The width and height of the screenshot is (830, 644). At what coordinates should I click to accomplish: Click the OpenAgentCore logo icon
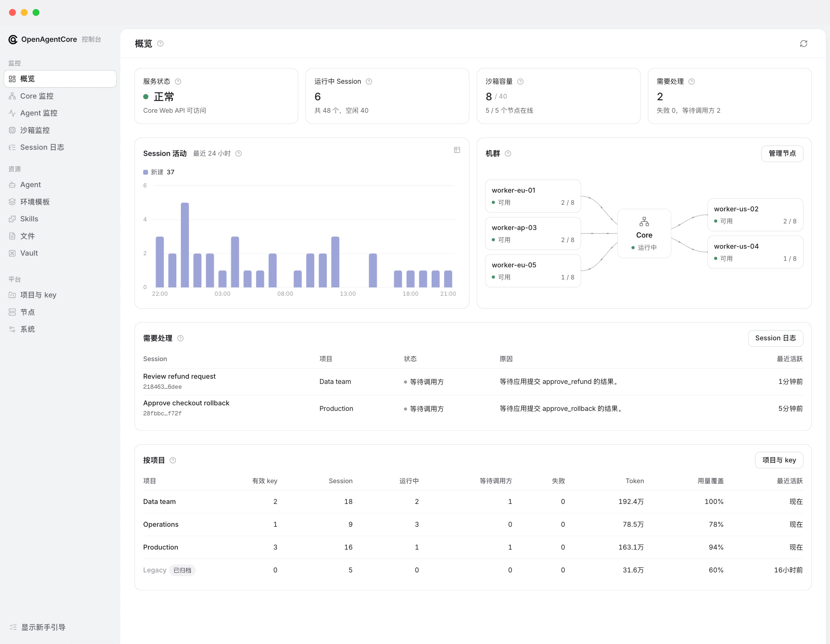point(13,39)
